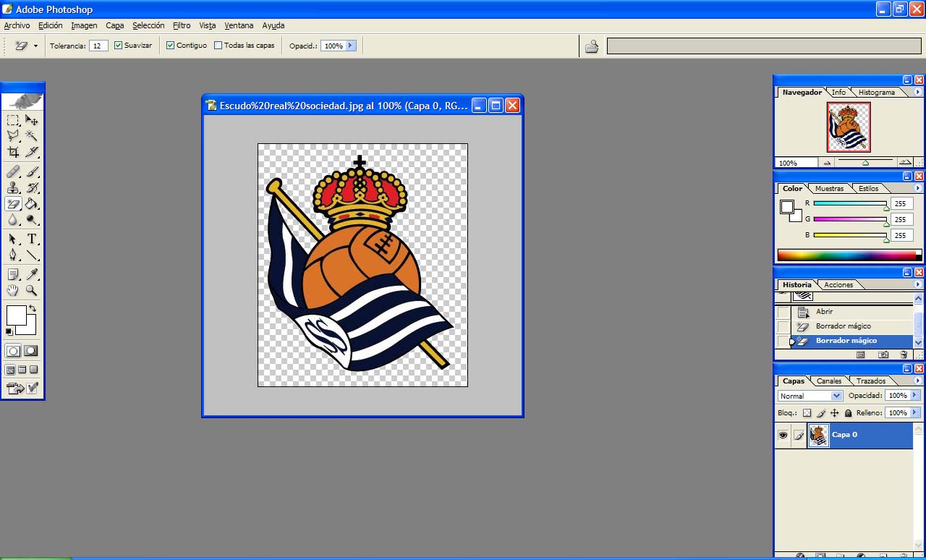The image size is (926, 560).
Task: Pick the Notes tool
Action: tap(13, 274)
